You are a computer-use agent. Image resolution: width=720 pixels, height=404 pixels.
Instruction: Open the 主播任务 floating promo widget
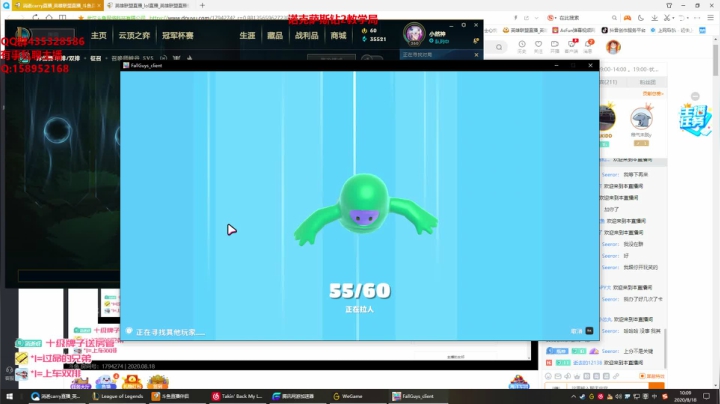tap(695, 119)
